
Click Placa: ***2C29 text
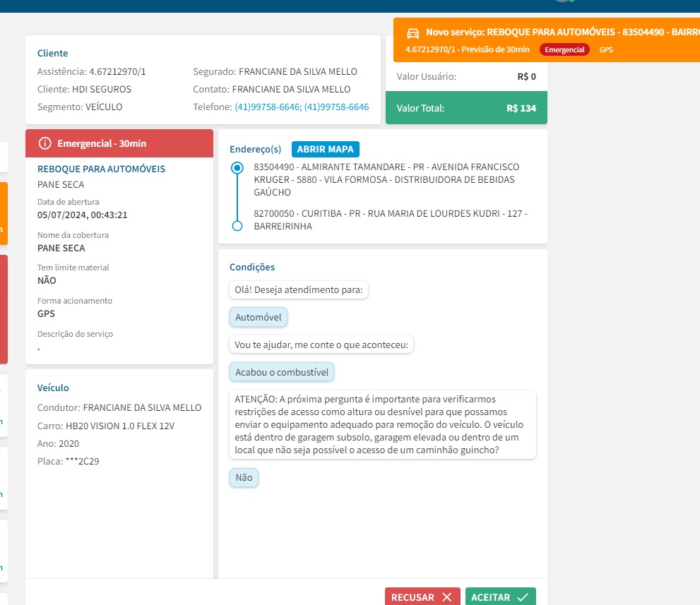pyautogui.click(x=69, y=461)
